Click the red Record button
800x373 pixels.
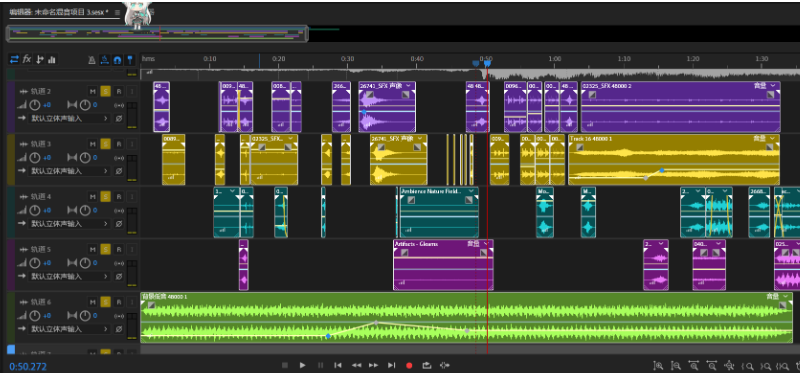(x=409, y=365)
